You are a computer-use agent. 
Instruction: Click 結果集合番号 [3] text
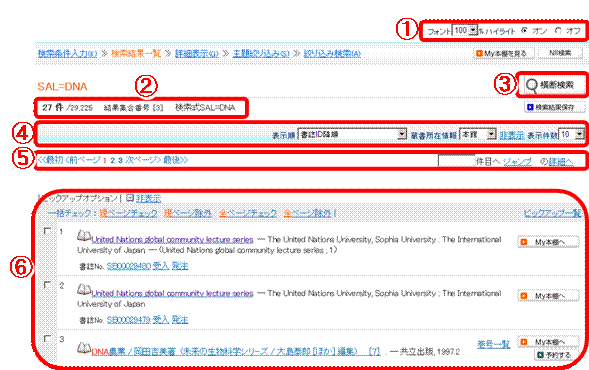133,108
